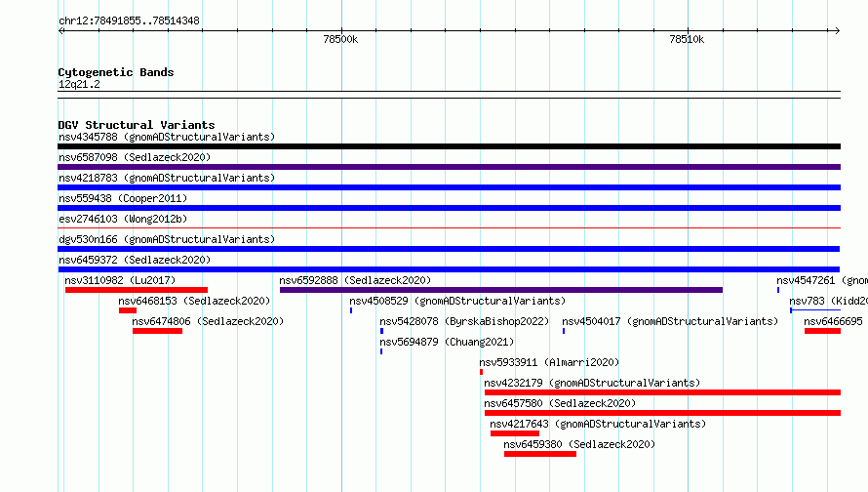Open the dgv530n166 (gnomADStructuralVariants) label
This screenshot has height=492, width=868.
coord(167,239)
